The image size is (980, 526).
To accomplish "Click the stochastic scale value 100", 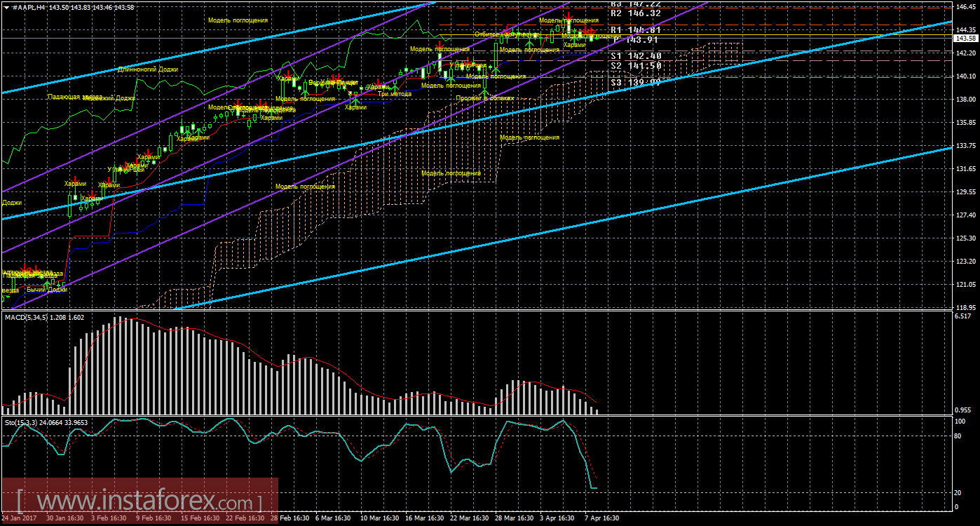I will click(962, 421).
